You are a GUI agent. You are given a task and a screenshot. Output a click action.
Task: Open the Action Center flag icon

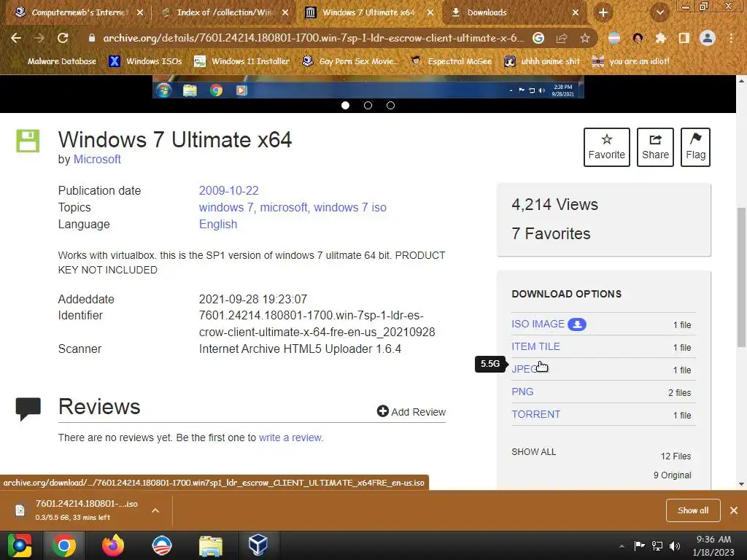click(x=639, y=545)
